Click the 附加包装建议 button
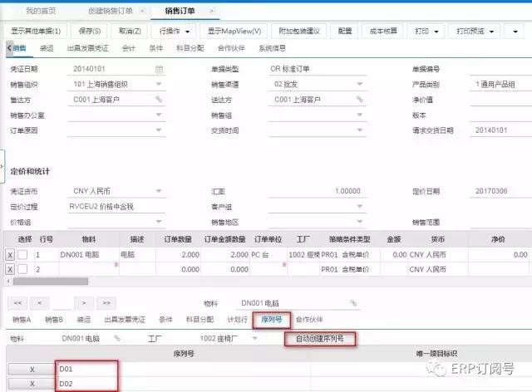This screenshot has height=392, width=532. [x=299, y=32]
